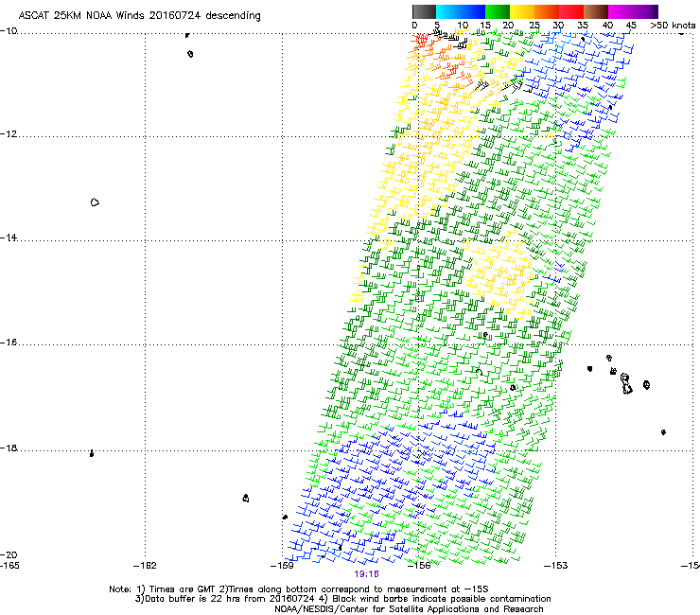Click the '-20' latitude axis label
Viewport: 700px width, 615px height.
coord(9,554)
